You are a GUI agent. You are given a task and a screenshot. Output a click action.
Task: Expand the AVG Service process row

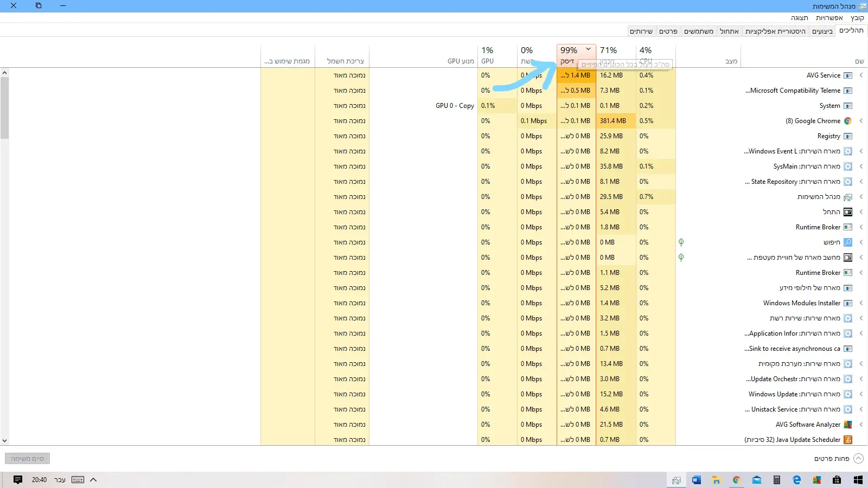(861, 75)
